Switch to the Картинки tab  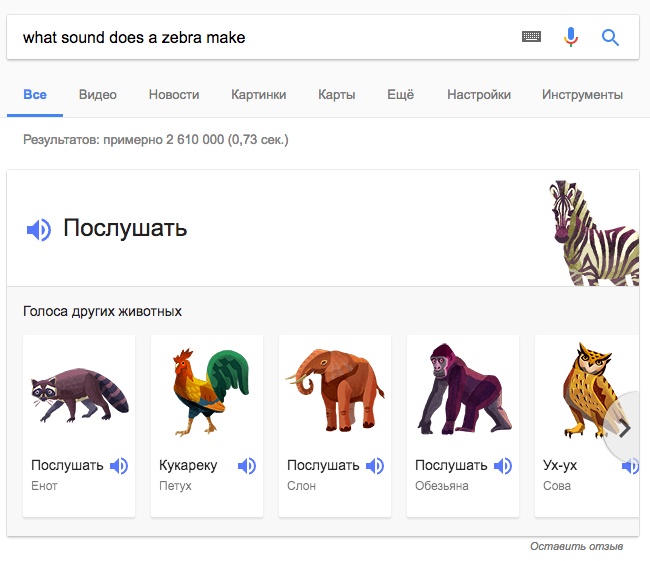click(x=258, y=95)
